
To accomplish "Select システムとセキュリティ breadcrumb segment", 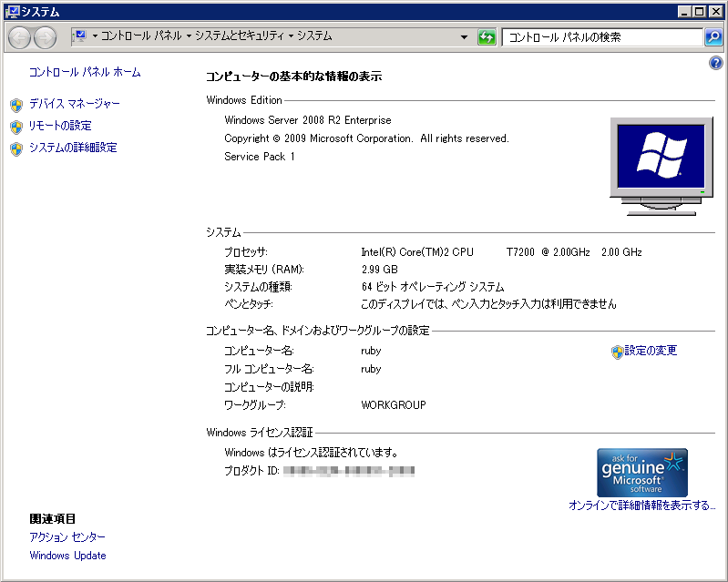I will tap(239, 36).
